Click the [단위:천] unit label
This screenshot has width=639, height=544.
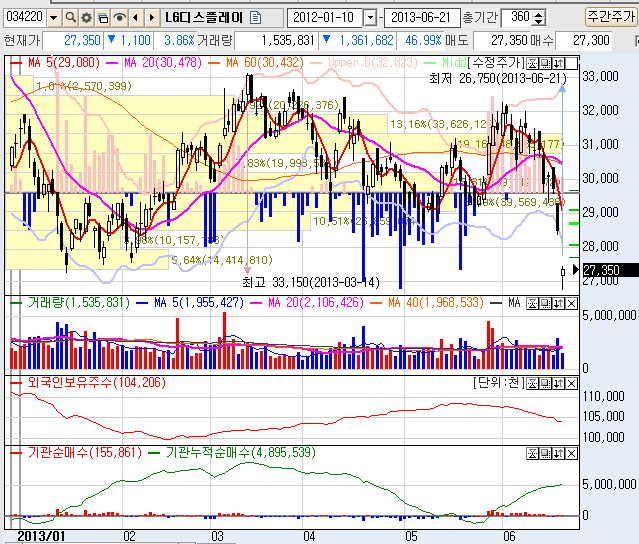497,383
